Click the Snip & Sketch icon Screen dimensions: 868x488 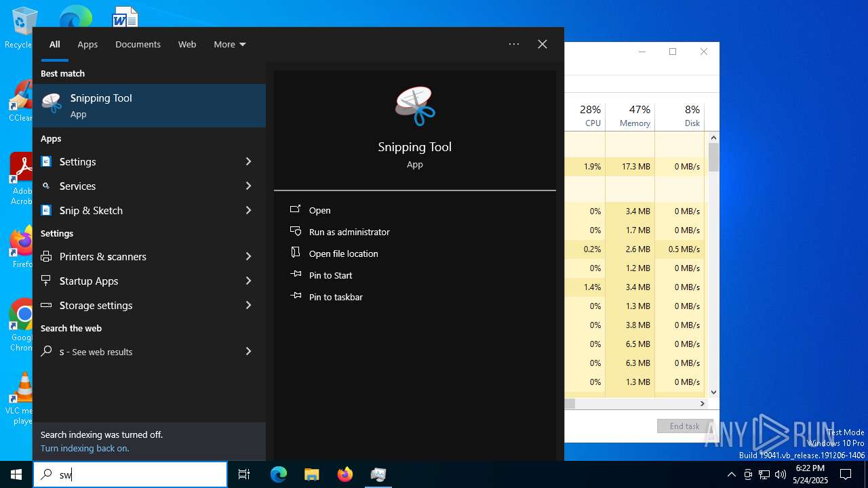coord(46,210)
